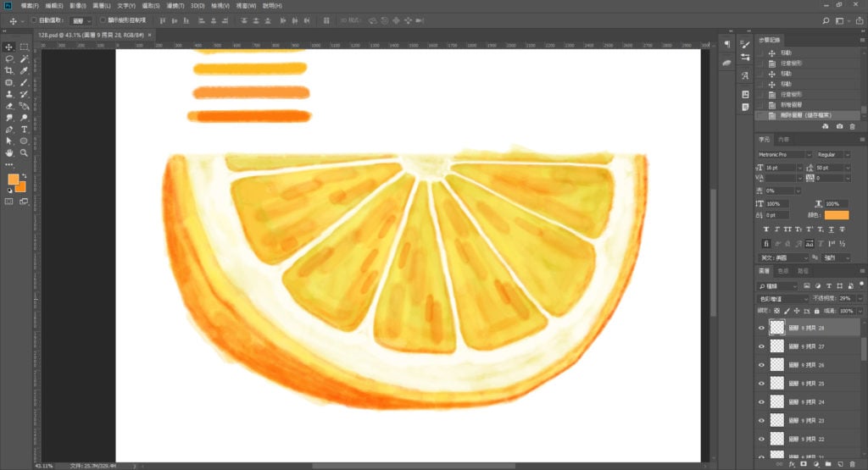Open the Metronic Pro font family dropdown

coord(785,155)
